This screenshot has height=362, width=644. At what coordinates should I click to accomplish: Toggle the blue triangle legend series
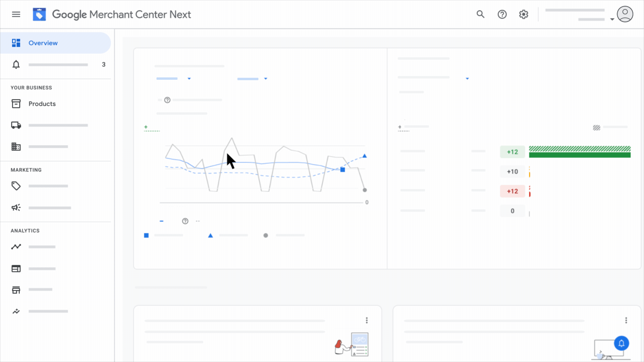210,235
